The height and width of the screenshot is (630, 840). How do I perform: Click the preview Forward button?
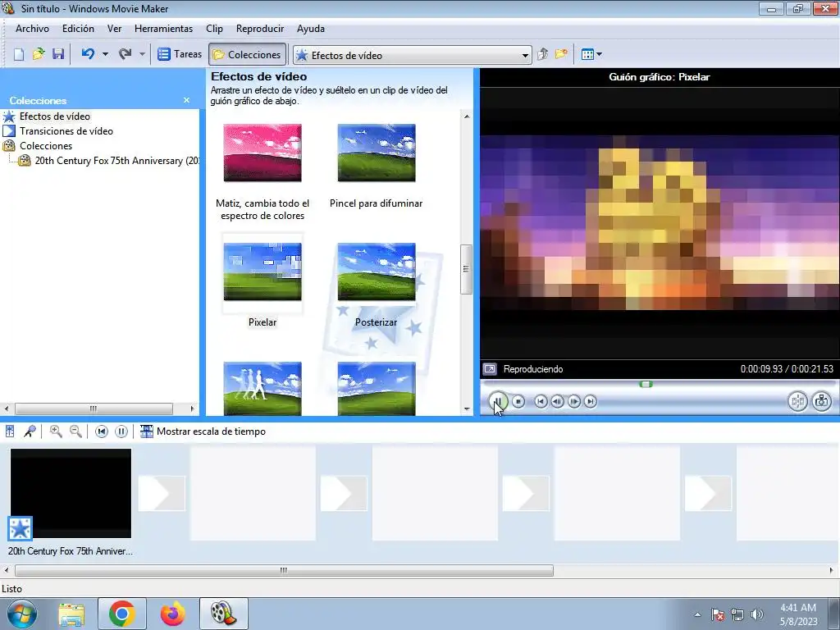click(x=591, y=401)
